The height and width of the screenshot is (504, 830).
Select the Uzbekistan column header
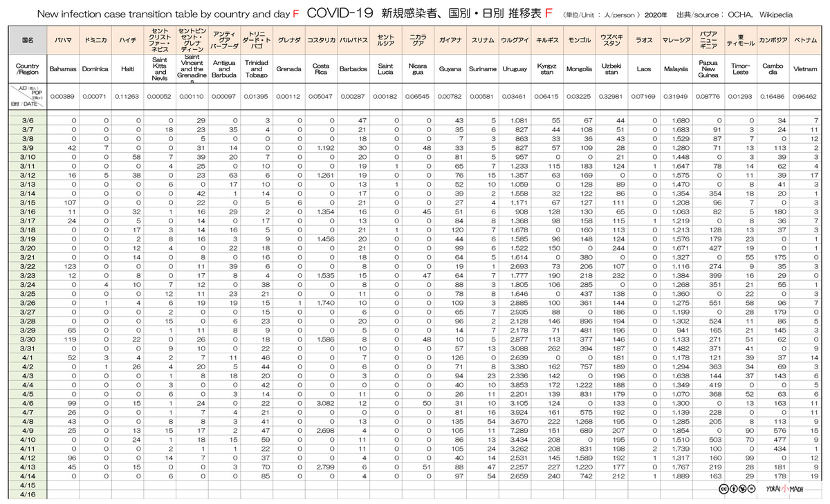tap(611, 69)
